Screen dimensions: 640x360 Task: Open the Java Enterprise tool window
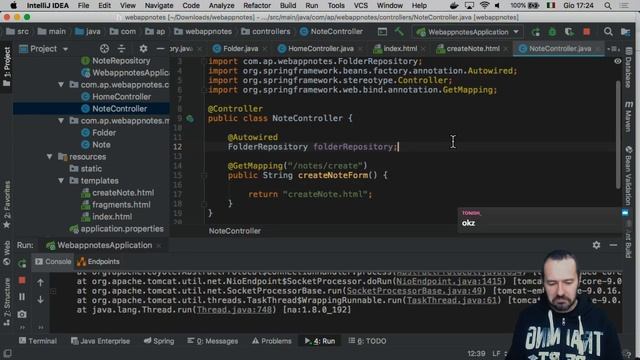[100, 341]
